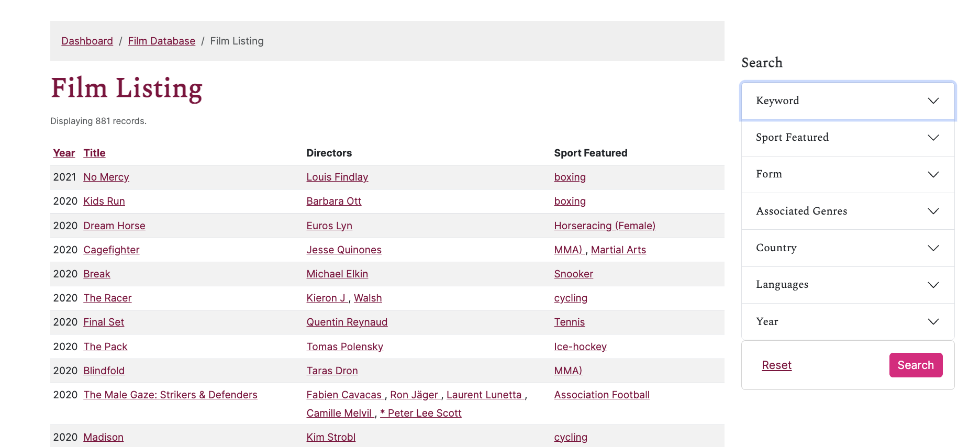Expand Associated Genres filter
980x447 pixels.
[x=847, y=211]
